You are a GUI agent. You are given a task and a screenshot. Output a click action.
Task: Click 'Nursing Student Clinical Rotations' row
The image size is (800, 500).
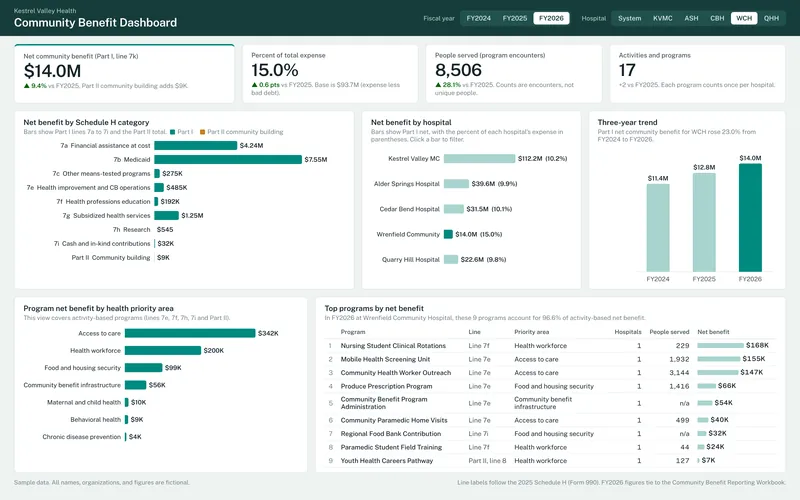point(550,346)
